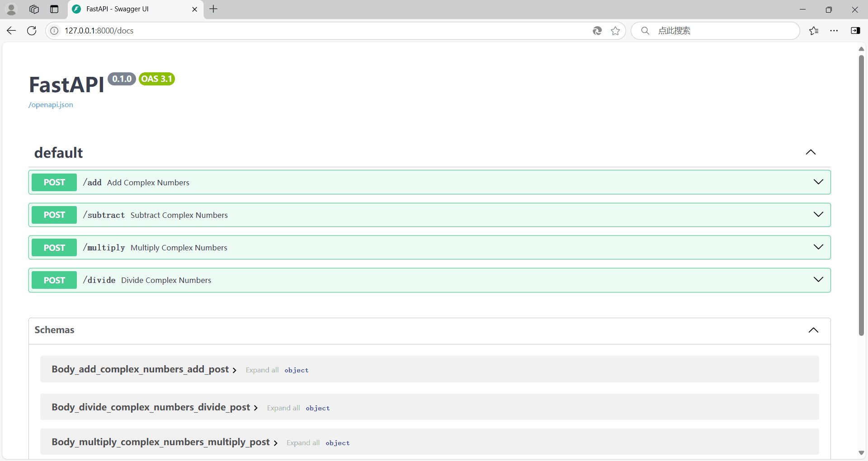Image resolution: width=868 pixels, height=461 pixels.
Task: Click the page vertical scrollbar thumb
Action: (x=861, y=194)
